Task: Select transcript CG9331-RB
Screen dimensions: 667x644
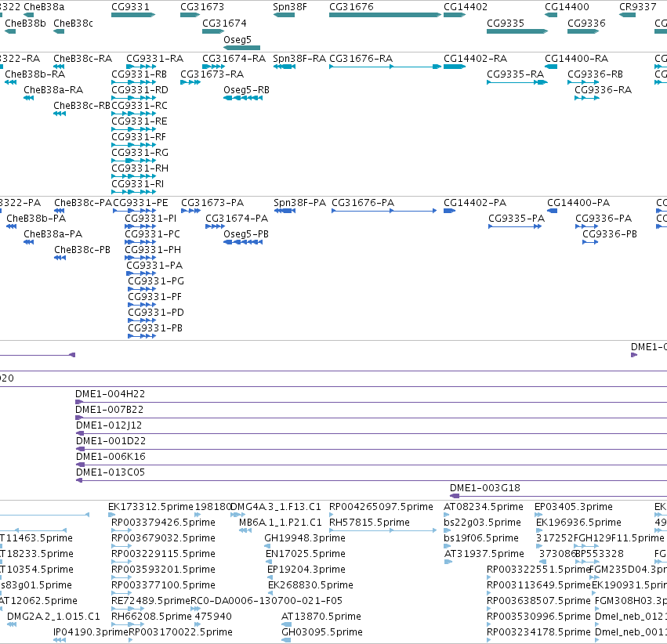Action: [139, 74]
